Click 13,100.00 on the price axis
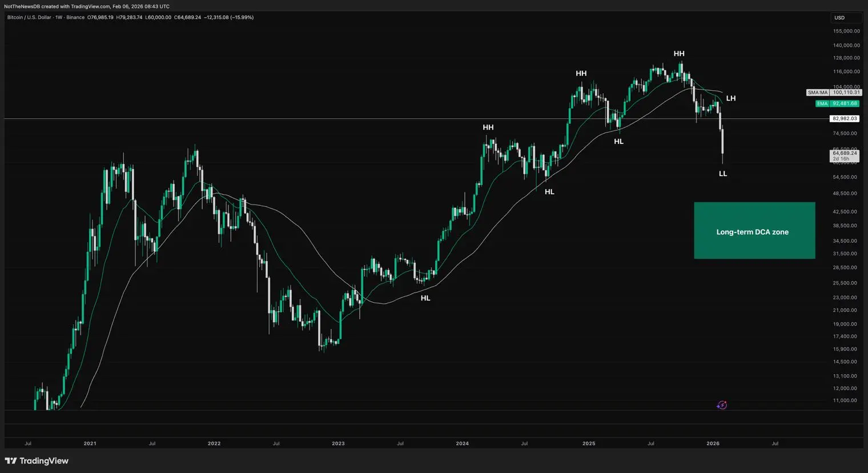Viewport: 868px width, 473px height. point(845,376)
